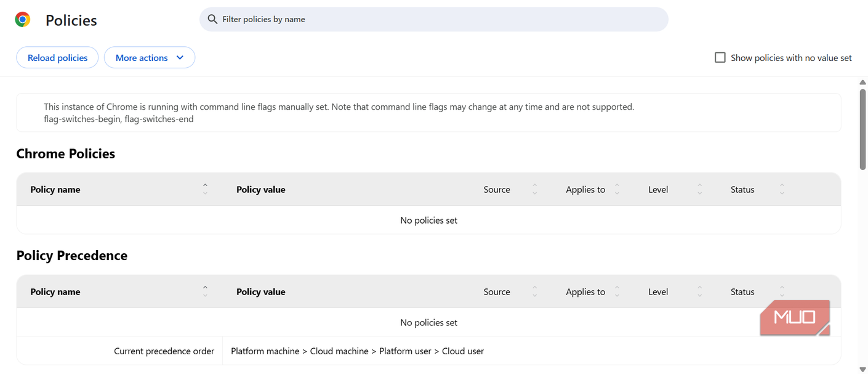Image resolution: width=868 pixels, height=374 pixels.
Task: Sort Policy Precedence table by Source
Action: point(534,291)
